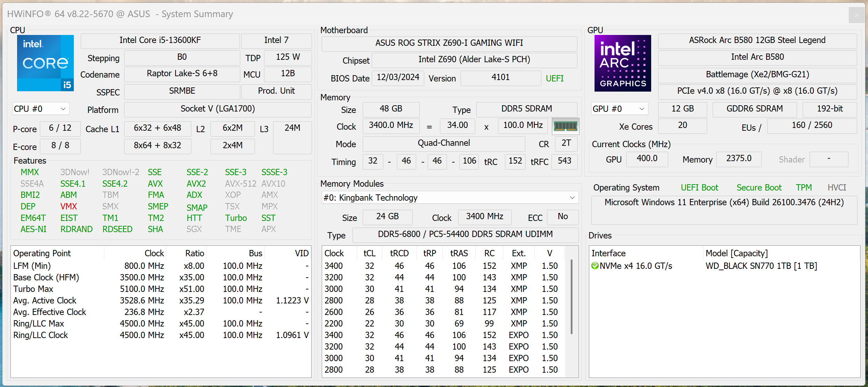868x387 pixels.
Task: Click the TPM status indicator
Action: pos(804,188)
